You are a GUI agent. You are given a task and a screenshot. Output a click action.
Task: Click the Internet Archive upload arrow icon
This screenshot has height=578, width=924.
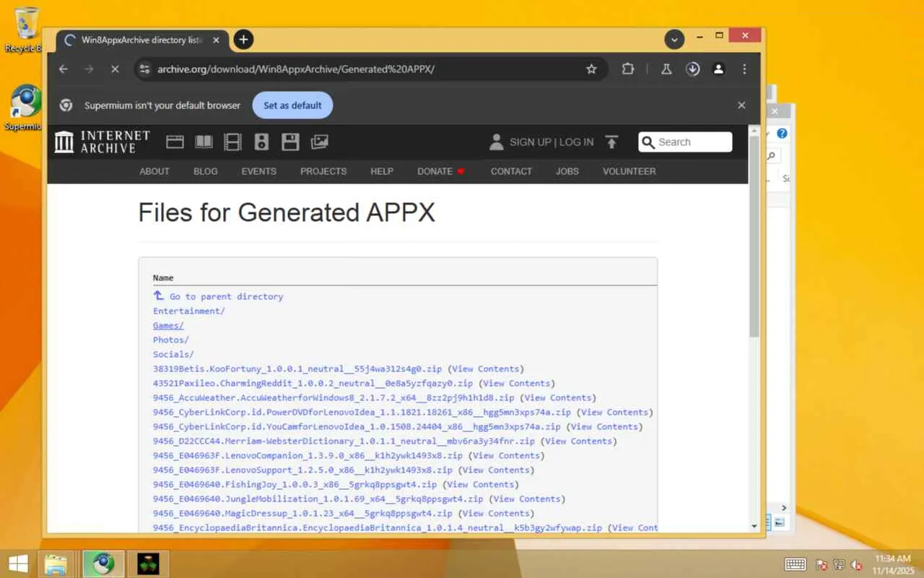[x=611, y=142]
